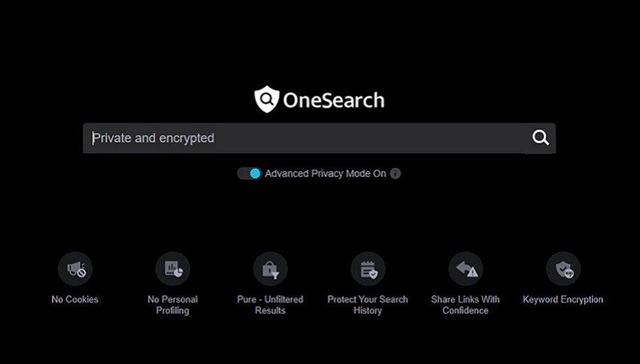
Task: Click the Protect Your Search History icon
Action: [368, 269]
